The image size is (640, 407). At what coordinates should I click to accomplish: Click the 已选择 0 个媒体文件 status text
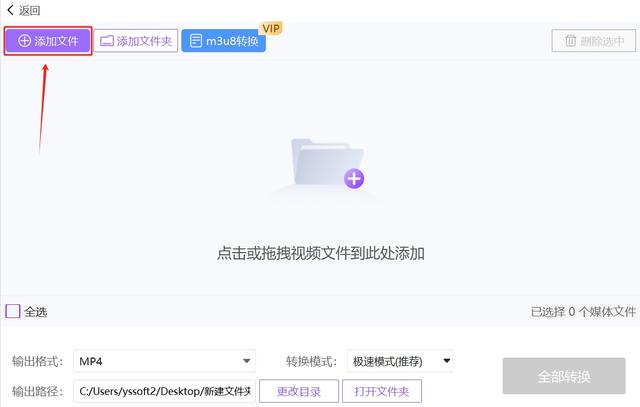click(583, 312)
